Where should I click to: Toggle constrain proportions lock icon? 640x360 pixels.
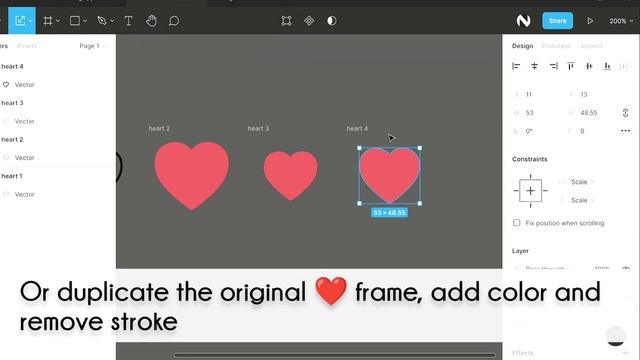625,113
